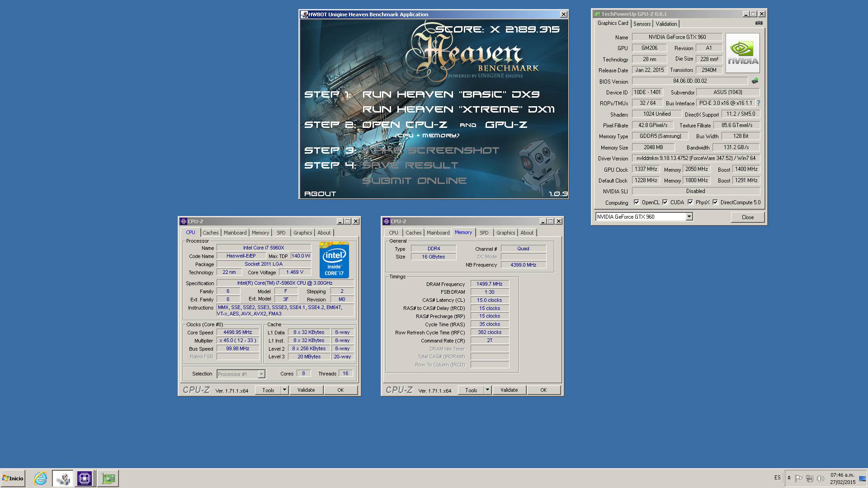Screen dimensions: 868x488
Task: Click Validate in the CPU tab window
Action: [306, 390]
